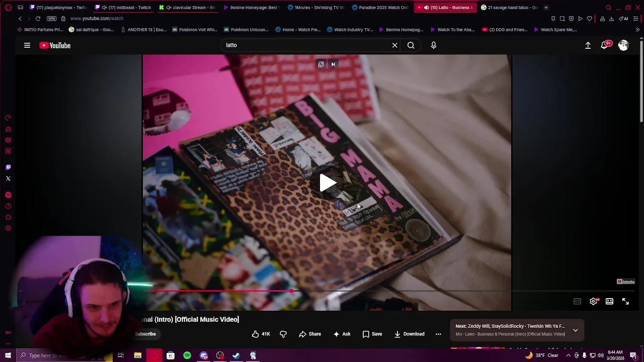This screenshot has height=362, width=644.
Task: Open File Explorer from taskbar
Action: (x=137, y=355)
